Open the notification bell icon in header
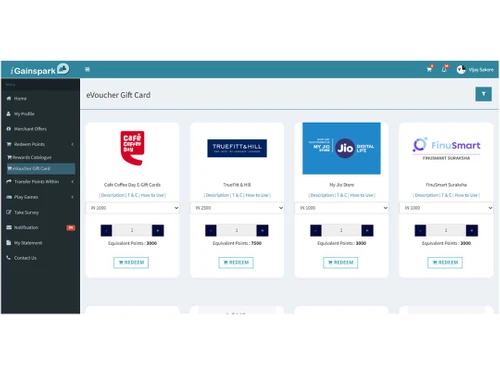Image resolution: width=500 pixels, height=375 pixels. 444,69
